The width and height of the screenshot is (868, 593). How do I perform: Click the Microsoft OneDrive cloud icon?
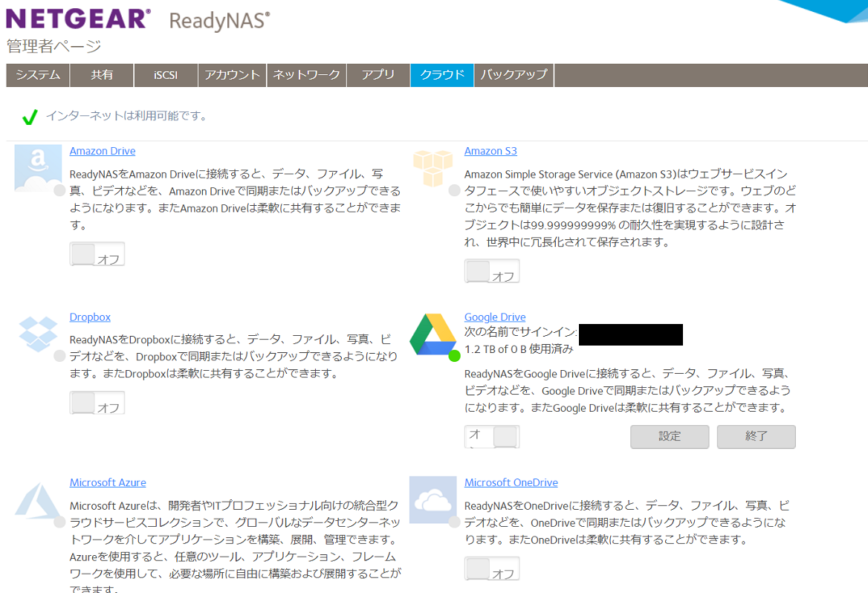point(433,500)
